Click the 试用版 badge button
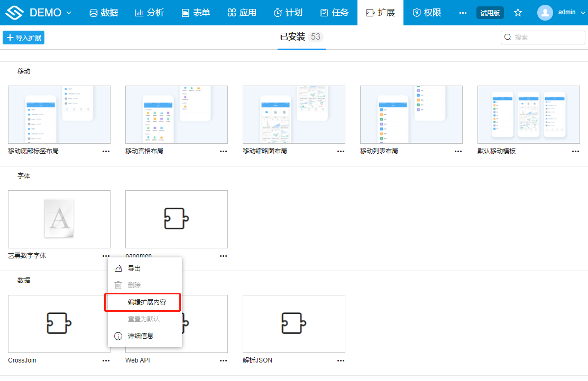This screenshot has height=381, width=588. [490, 13]
